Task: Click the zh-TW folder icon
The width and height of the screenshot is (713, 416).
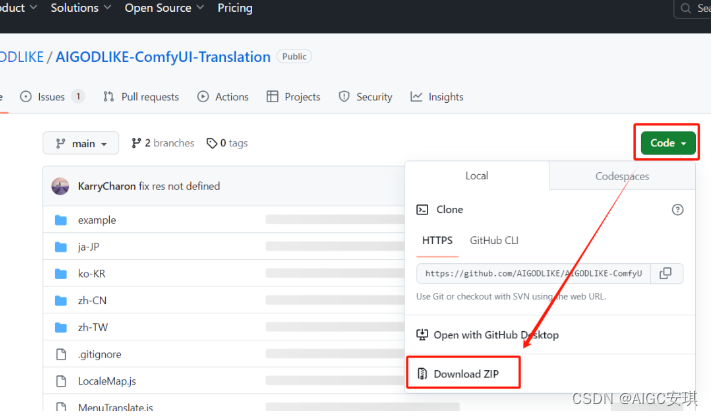Action: click(x=60, y=327)
